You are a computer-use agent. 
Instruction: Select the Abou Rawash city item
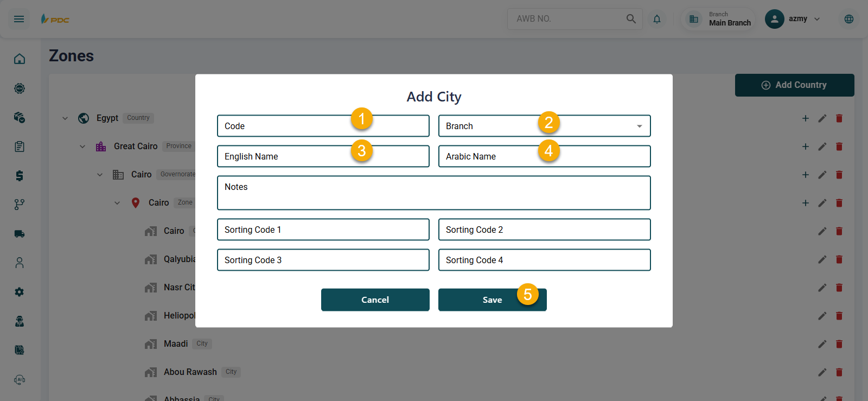tap(190, 372)
